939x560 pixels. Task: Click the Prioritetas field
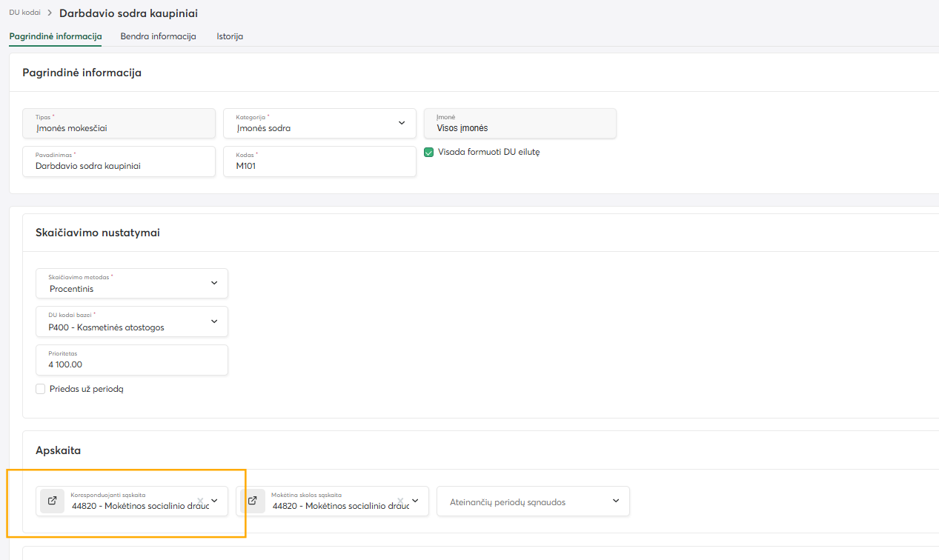point(132,360)
